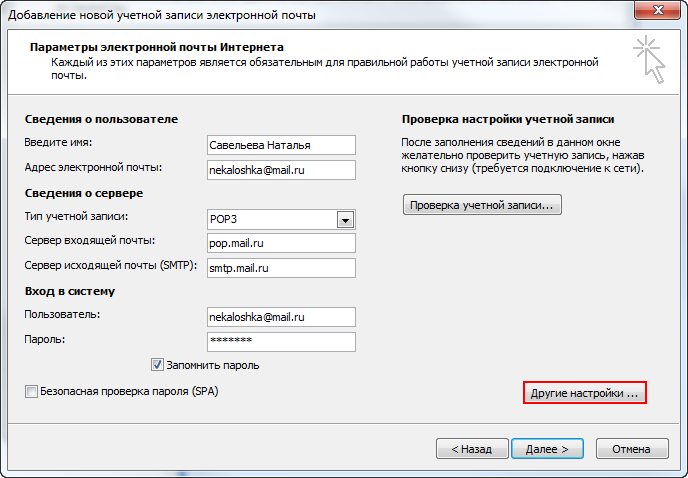Click the Пользователь login field
Image resolution: width=688 pixels, height=478 pixels.
281,317
